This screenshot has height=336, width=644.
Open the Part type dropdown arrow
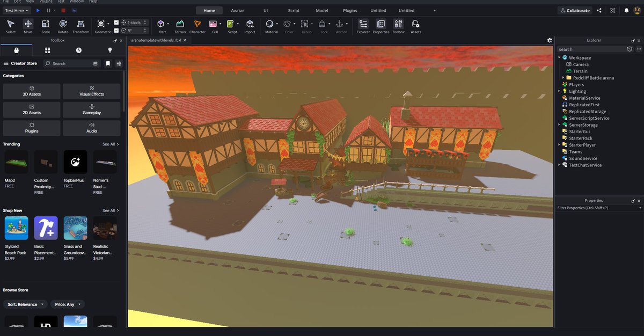pyautogui.click(x=168, y=24)
